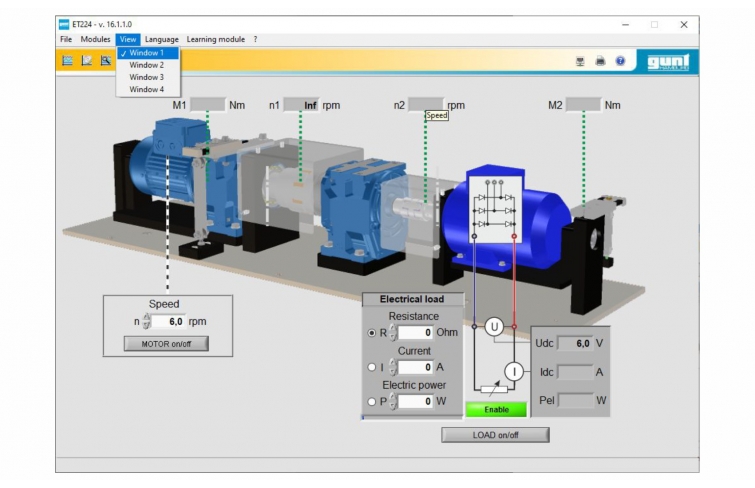Click the Resistance value stepper arrows
The width and height of the screenshot is (755, 488).
tap(393, 332)
